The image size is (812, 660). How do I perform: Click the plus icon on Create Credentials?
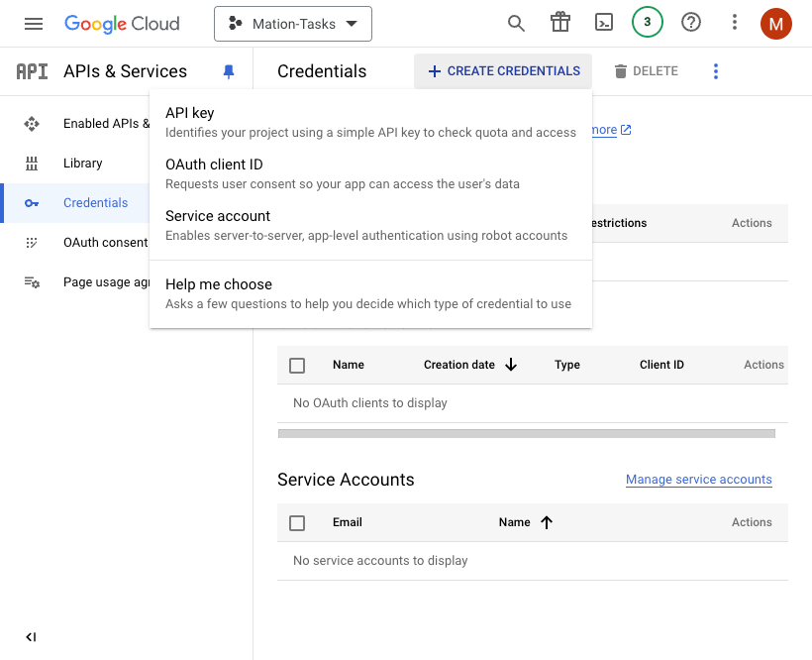point(435,71)
